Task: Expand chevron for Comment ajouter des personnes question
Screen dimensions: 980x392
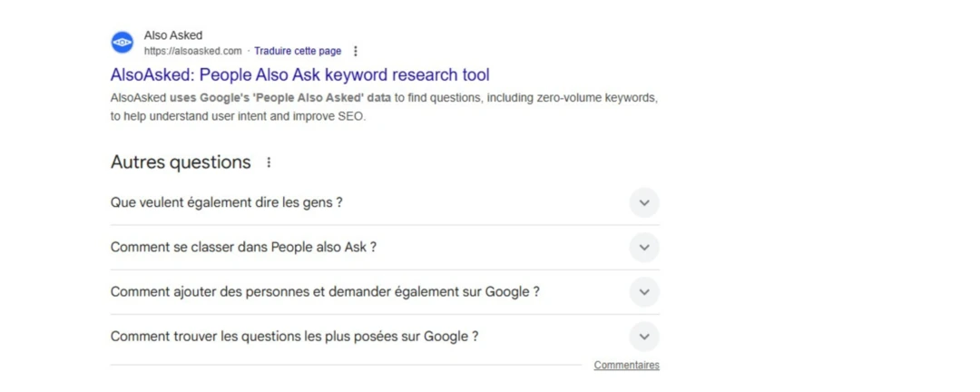Action: (644, 292)
